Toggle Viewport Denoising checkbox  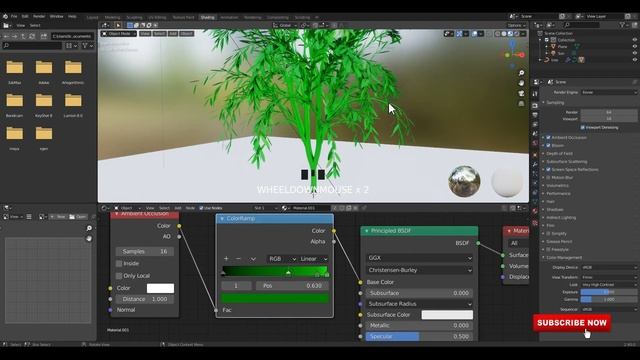[x=582, y=127]
